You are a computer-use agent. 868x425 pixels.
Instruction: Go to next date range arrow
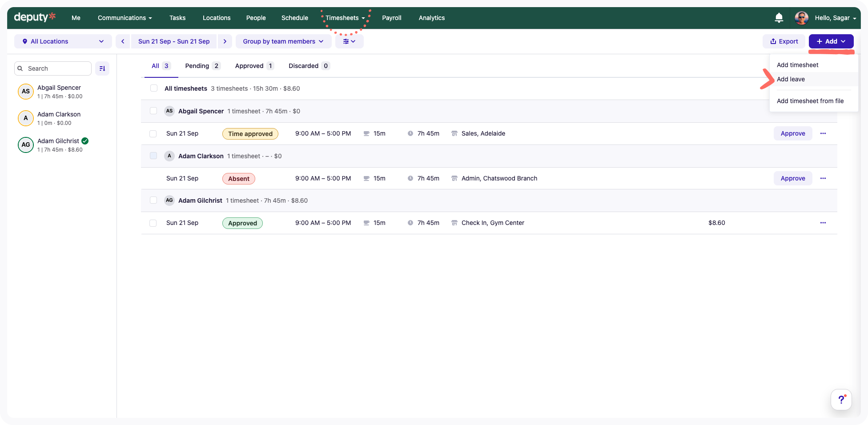225,41
